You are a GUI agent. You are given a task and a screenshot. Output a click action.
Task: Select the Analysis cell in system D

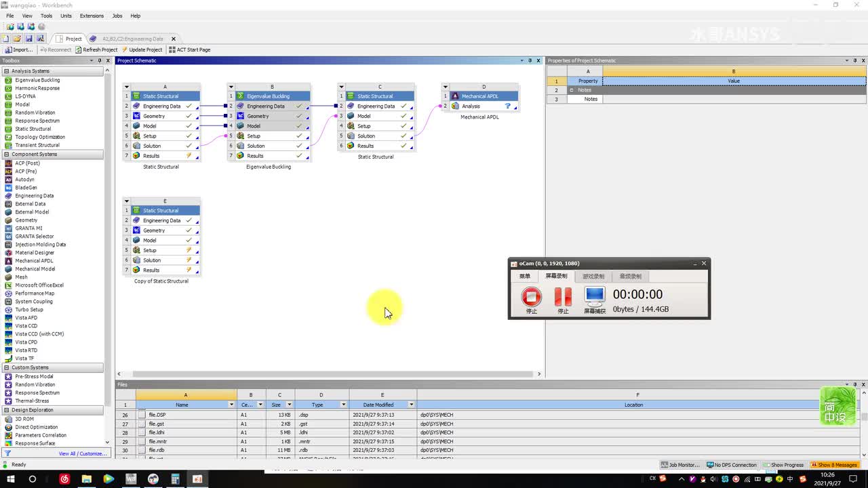(x=484, y=106)
